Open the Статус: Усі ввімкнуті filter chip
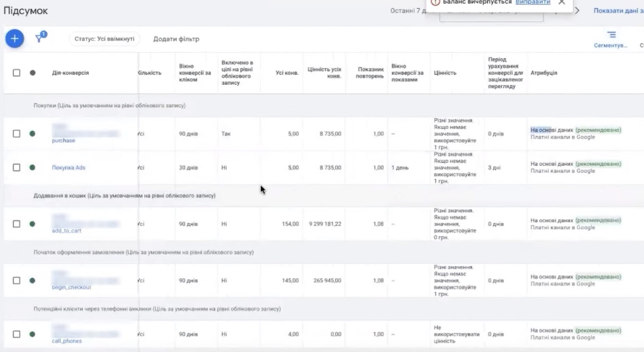This screenshot has width=644, height=352. 104,39
